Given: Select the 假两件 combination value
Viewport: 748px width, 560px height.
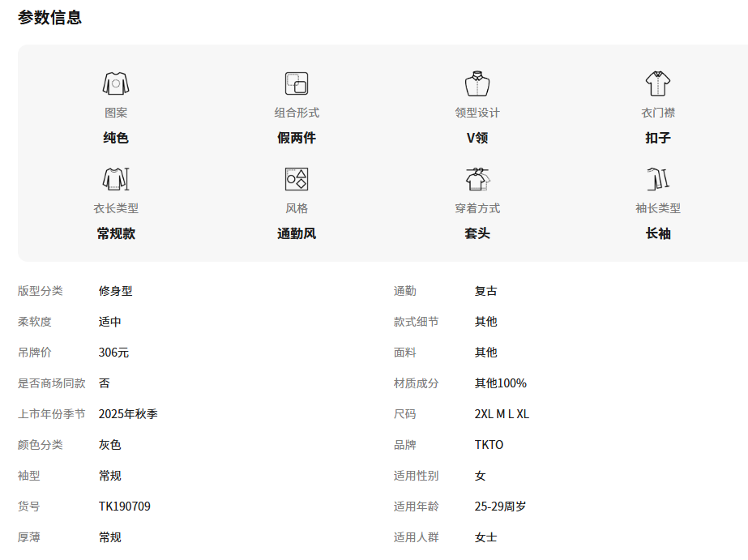Looking at the screenshot, I should tap(297, 138).
